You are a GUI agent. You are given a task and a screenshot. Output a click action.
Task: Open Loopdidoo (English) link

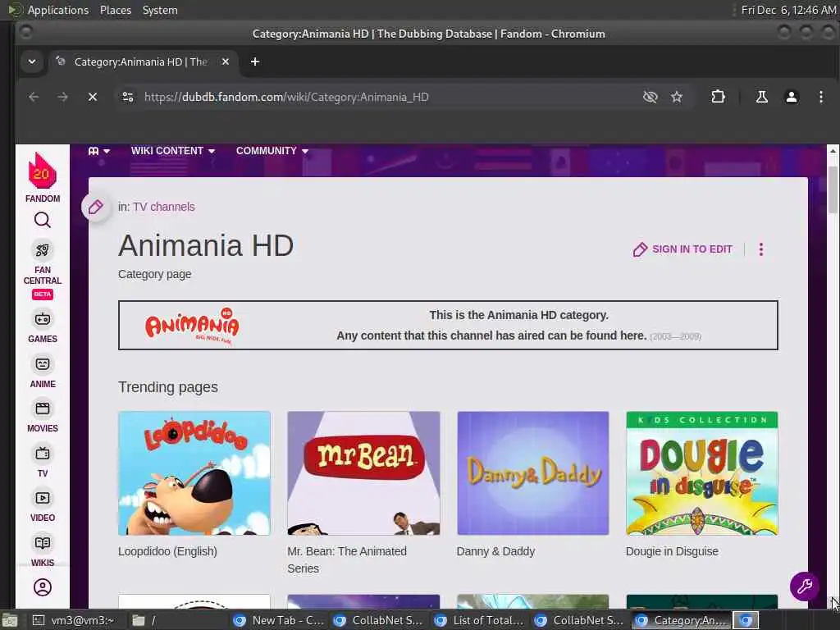click(x=167, y=551)
